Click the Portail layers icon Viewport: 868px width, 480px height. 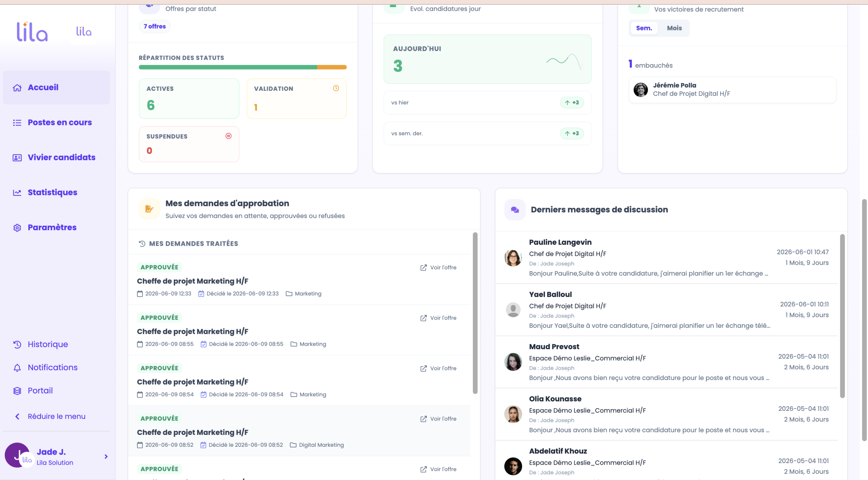click(17, 391)
